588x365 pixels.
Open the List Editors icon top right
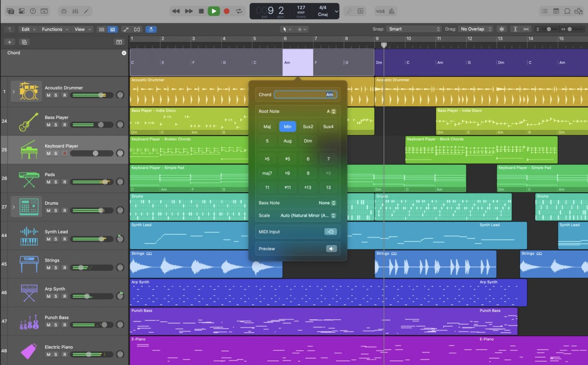[x=545, y=11]
